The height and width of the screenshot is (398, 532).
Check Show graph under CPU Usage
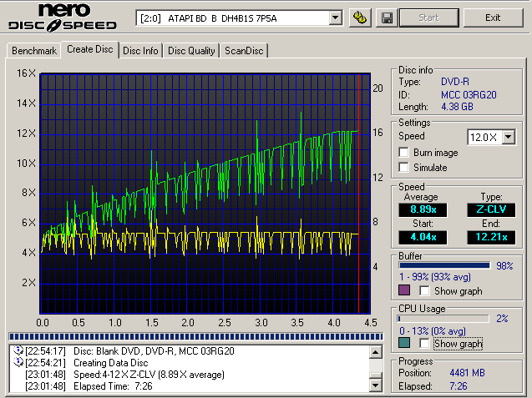(x=424, y=343)
